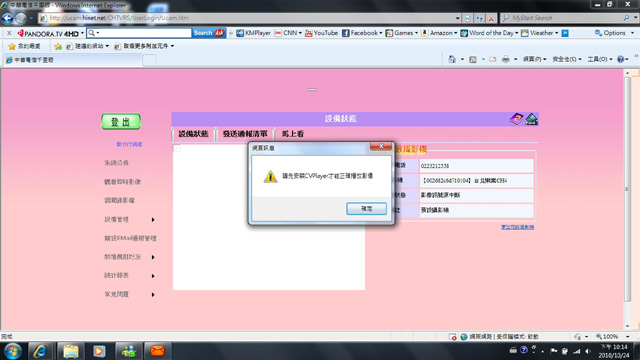Expand the 常見問題 submenu arrow
This screenshot has width=640, height=360.
153,294
